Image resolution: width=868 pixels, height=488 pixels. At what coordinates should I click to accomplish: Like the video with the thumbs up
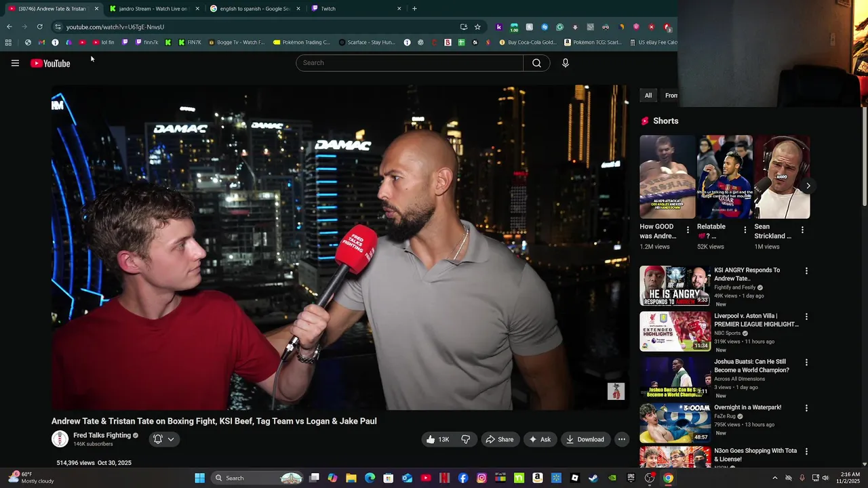coord(437,439)
